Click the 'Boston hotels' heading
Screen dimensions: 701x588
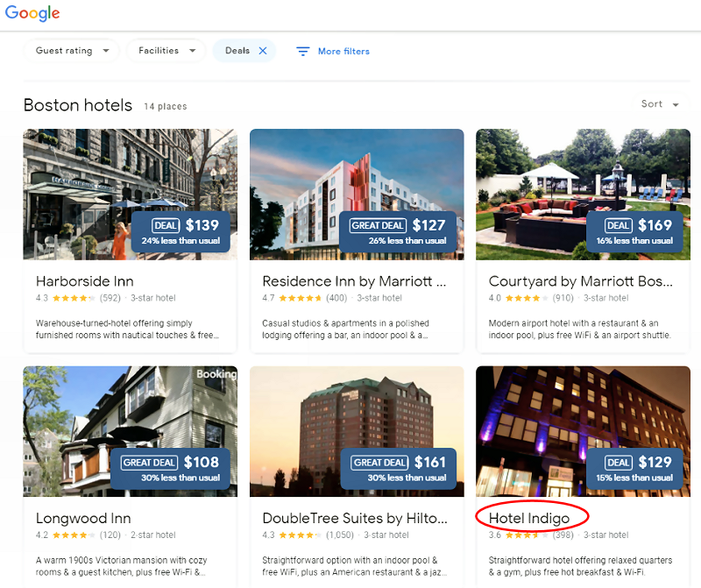78,105
